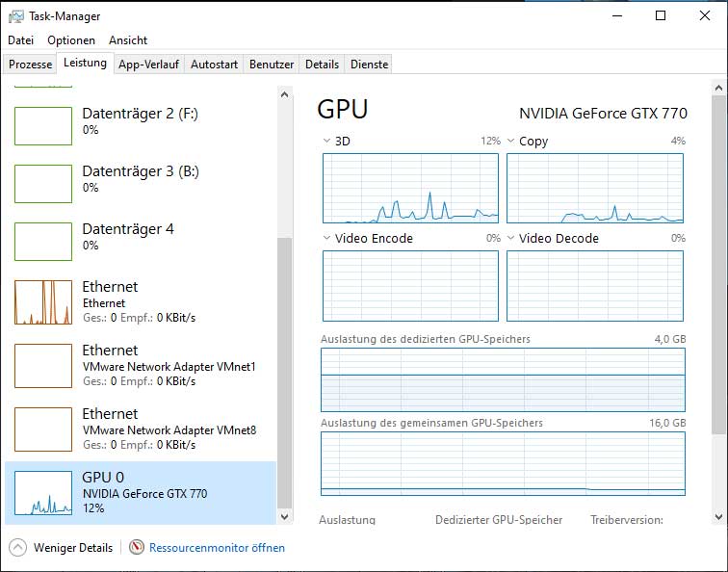The image size is (728, 572).
Task: Click the GPU panel scrollbar down arrow
Action: point(718,517)
